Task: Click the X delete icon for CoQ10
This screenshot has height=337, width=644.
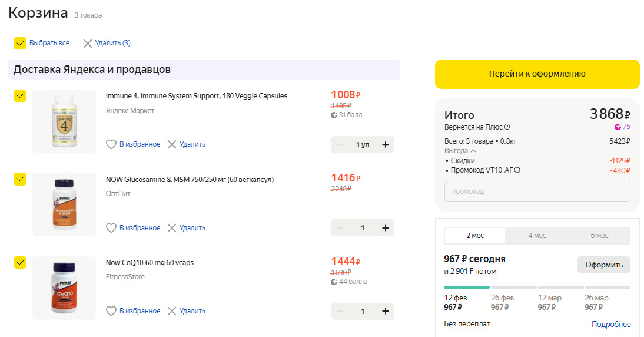Action: pos(172,311)
